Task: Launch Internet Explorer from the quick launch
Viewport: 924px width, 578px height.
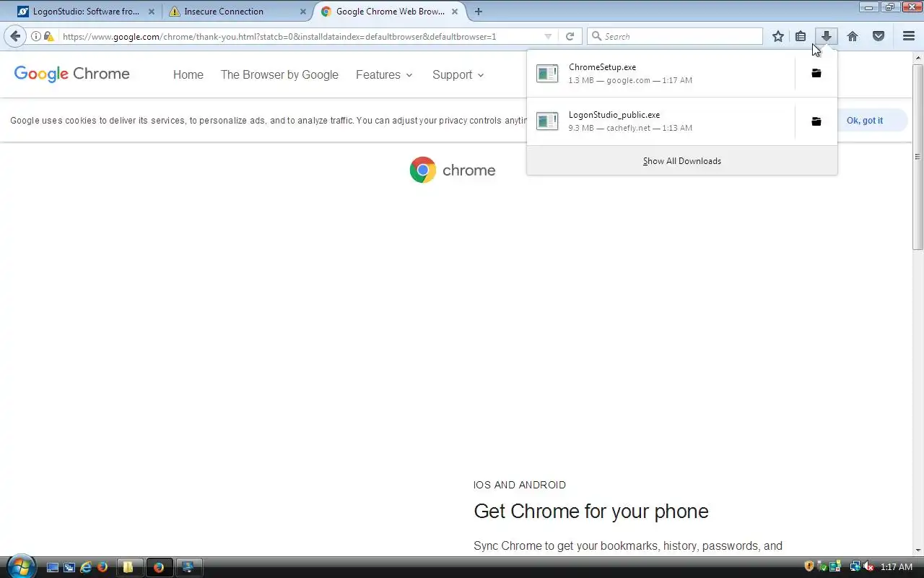Action: [86, 567]
